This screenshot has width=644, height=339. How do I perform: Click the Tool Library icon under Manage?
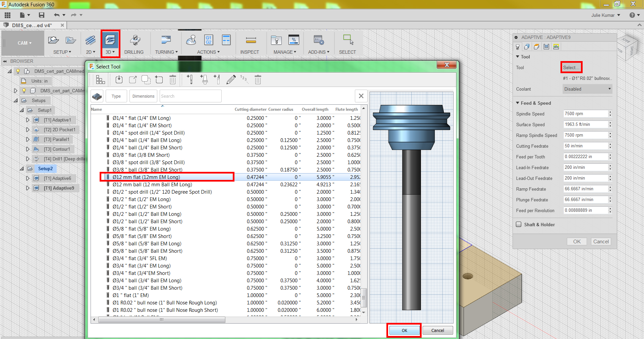click(x=276, y=40)
